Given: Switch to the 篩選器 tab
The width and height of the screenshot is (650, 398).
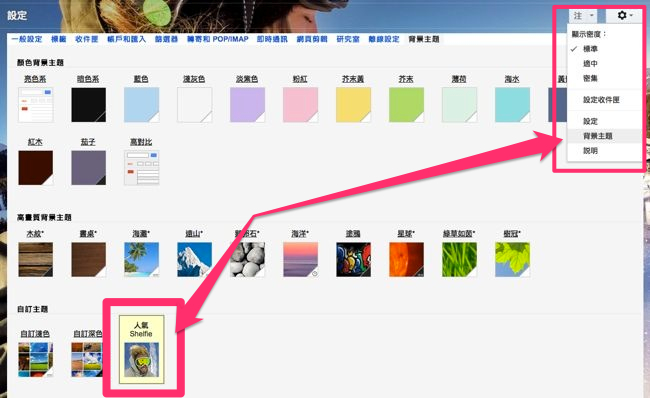Looking at the screenshot, I should click(x=166, y=39).
